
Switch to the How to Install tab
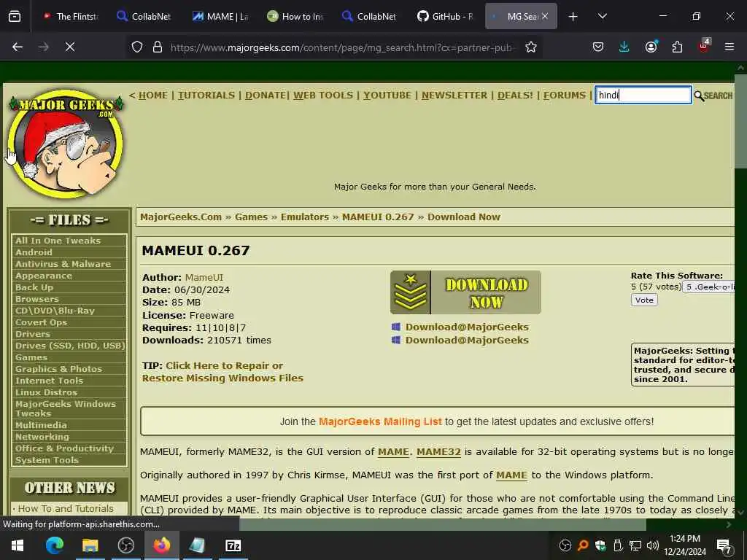[x=295, y=16]
